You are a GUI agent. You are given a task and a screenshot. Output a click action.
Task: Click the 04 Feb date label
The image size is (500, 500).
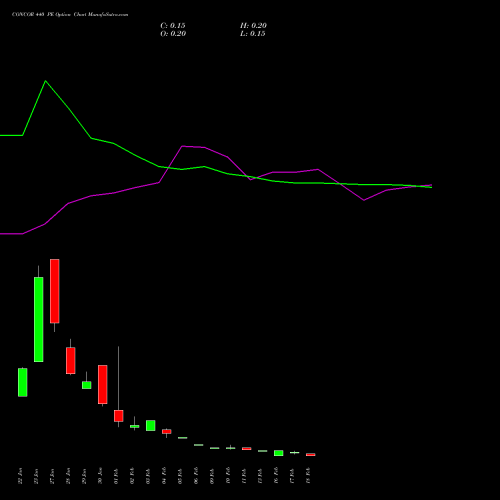[164, 476]
